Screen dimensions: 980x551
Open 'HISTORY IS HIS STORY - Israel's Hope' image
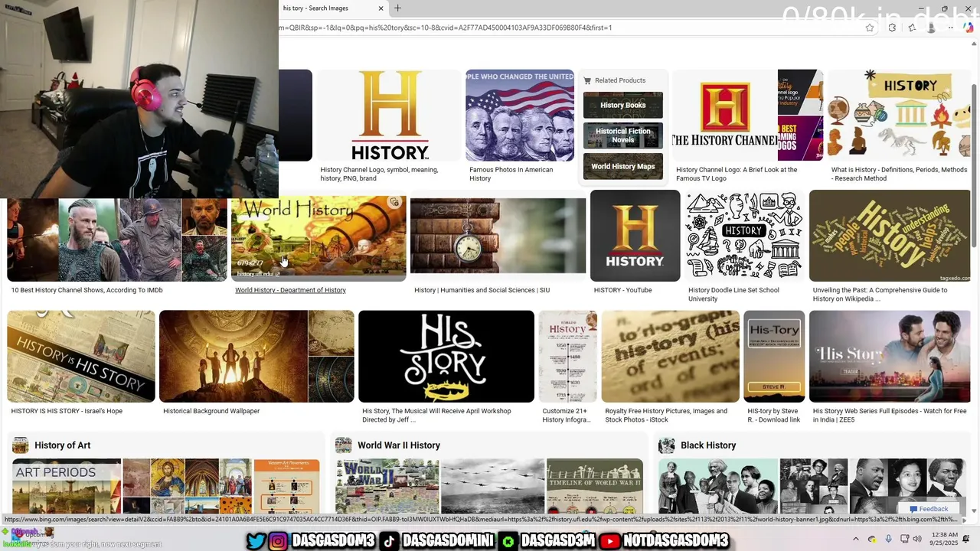click(81, 357)
